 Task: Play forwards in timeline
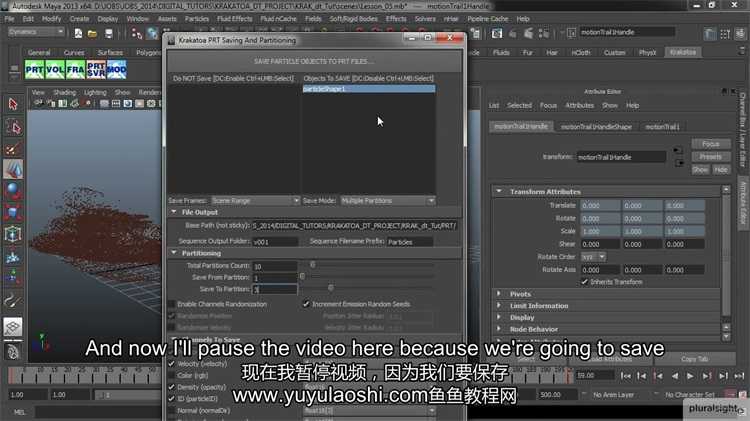coord(690,376)
